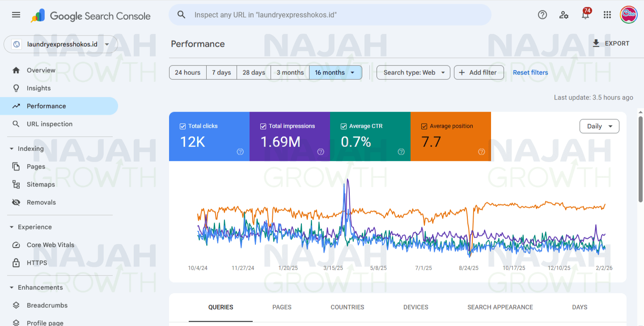The image size is (644, 326).
Task: Click help icon on Average position card
Action: click(x=482, y=152)
